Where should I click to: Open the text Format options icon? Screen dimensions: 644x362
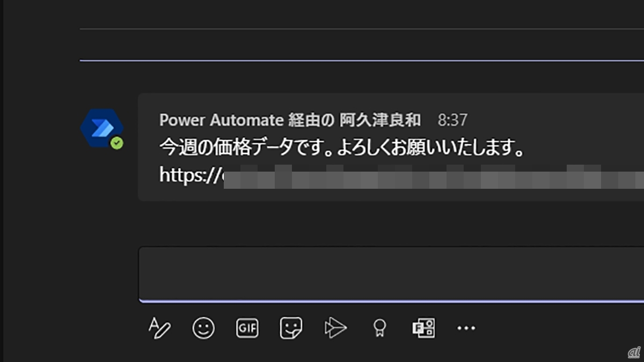(159, 328)
